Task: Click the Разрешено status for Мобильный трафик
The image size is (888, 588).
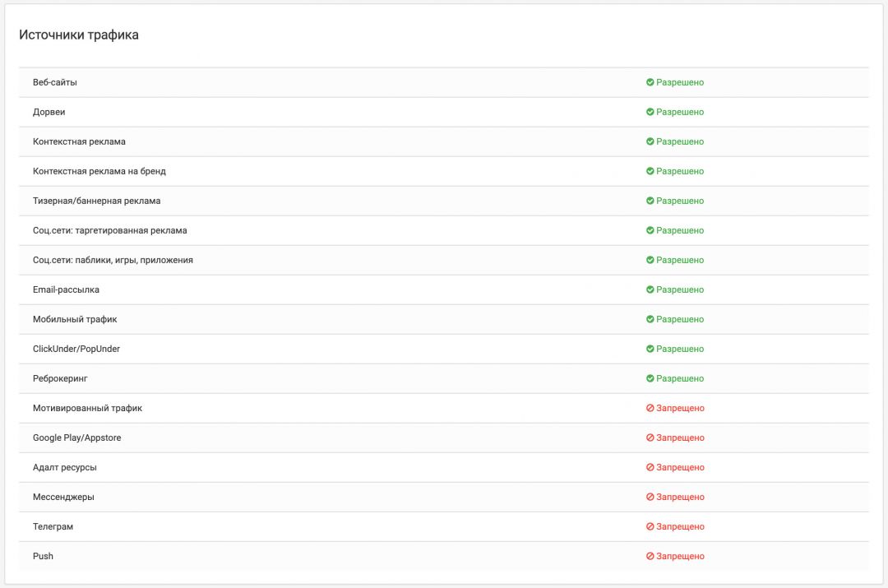Action: coord(680,319)
